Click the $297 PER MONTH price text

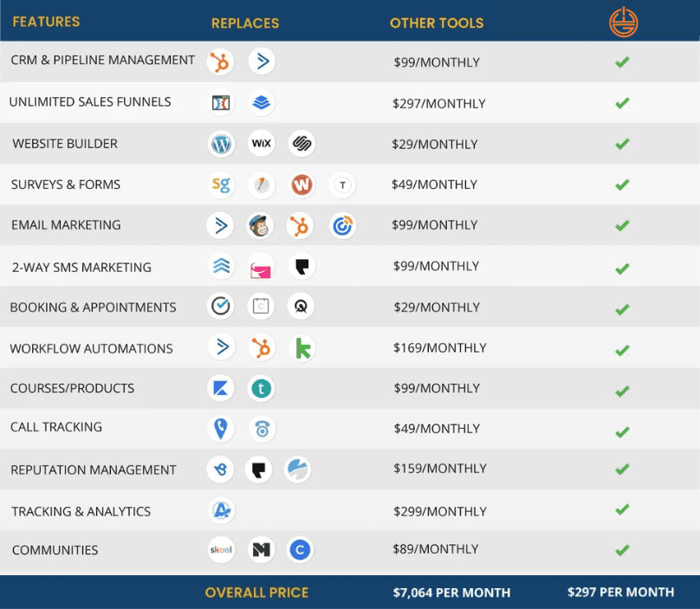point(620,592)
